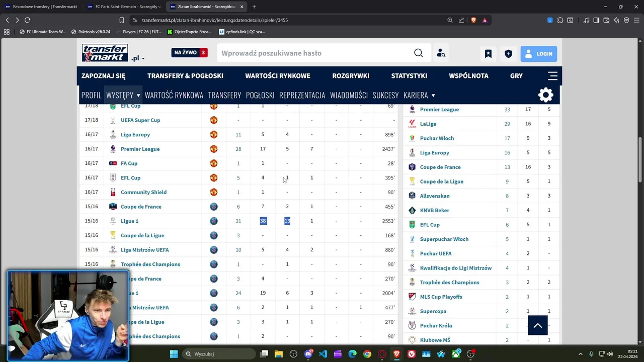Open the browser apps grid icon

[7, 32]
